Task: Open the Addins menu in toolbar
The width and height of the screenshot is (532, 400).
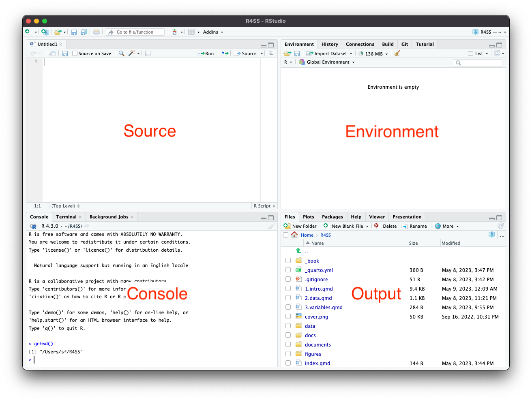Action: tap(213, 32)
